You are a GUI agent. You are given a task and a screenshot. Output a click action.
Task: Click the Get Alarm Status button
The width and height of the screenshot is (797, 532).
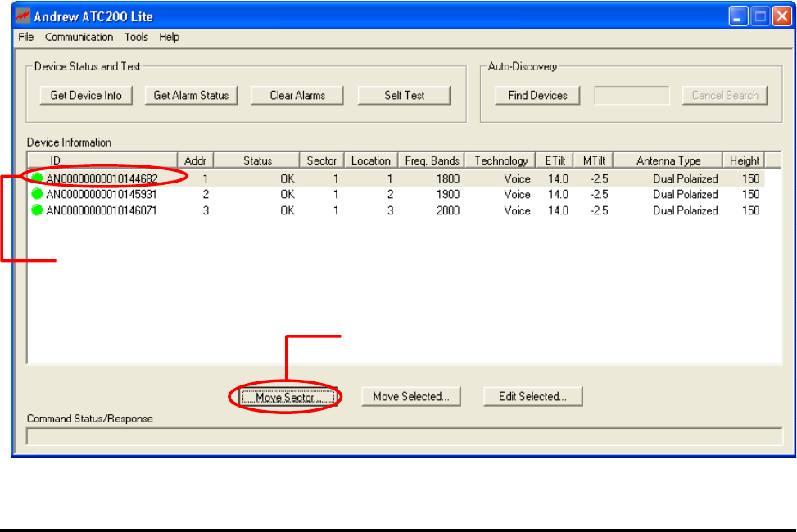[191, 96]
